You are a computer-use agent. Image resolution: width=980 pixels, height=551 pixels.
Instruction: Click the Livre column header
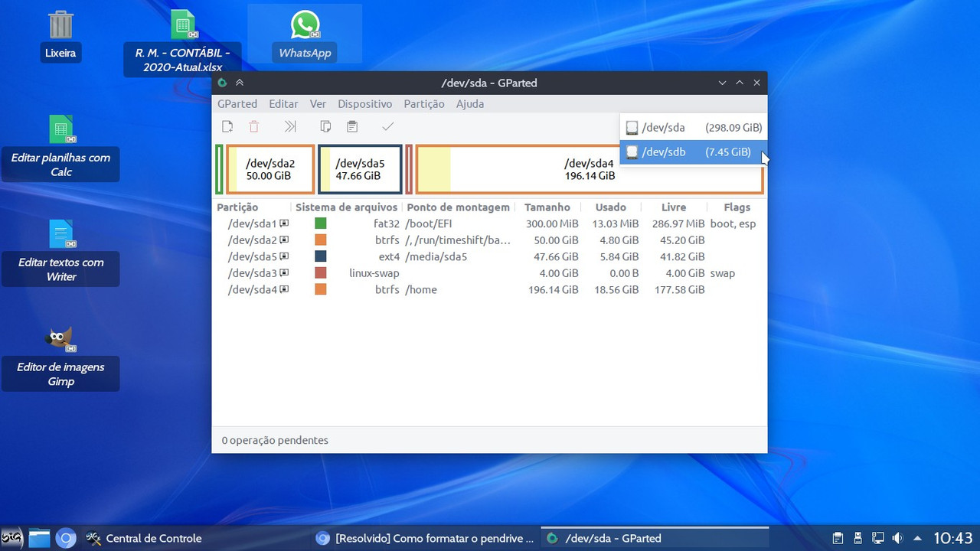tap(674, 207)
